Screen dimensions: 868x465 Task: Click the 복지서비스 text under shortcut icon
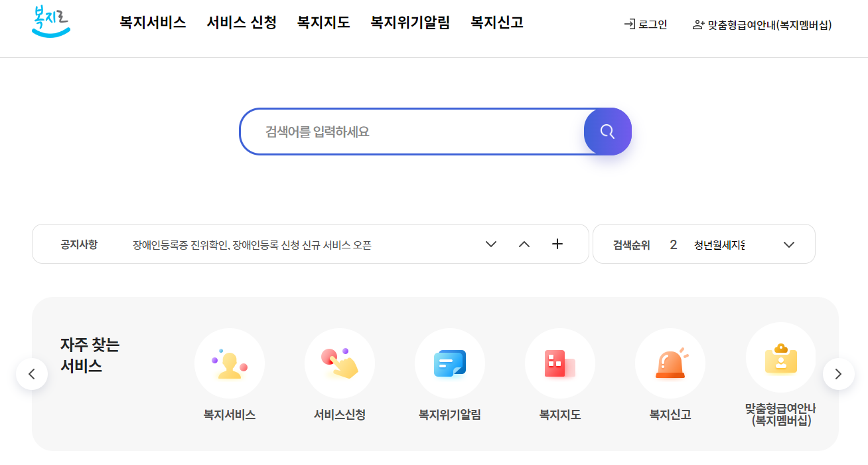230,415
